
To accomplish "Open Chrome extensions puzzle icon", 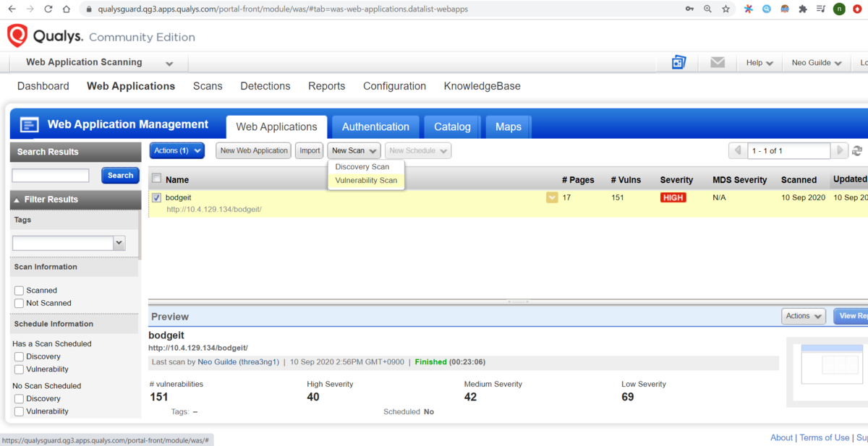I will click(x=803, y=9).
